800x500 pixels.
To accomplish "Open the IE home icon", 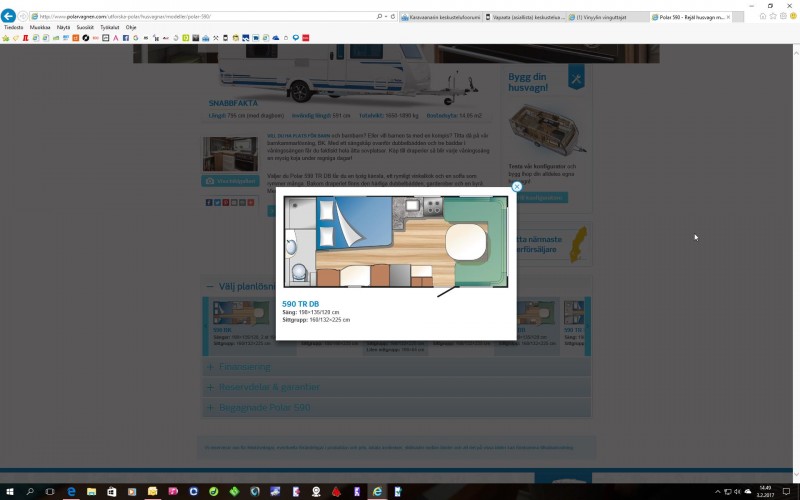I will click(x=763, y=17).
